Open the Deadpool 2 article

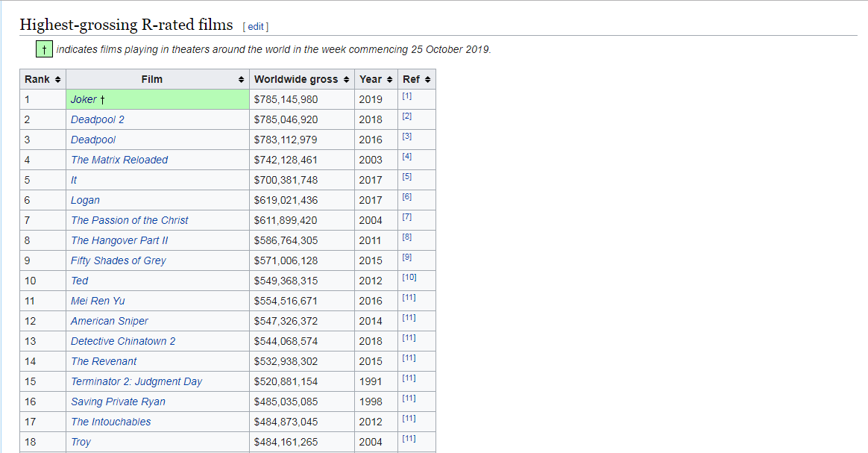click(x=98, y=119)
